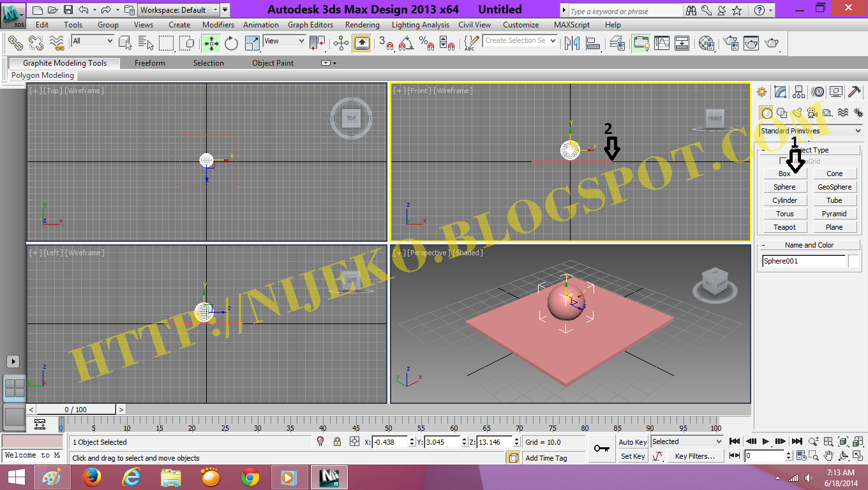Open the key mode Selected dropdown
This screenshot has height=490, width=868.
(687, 442)
